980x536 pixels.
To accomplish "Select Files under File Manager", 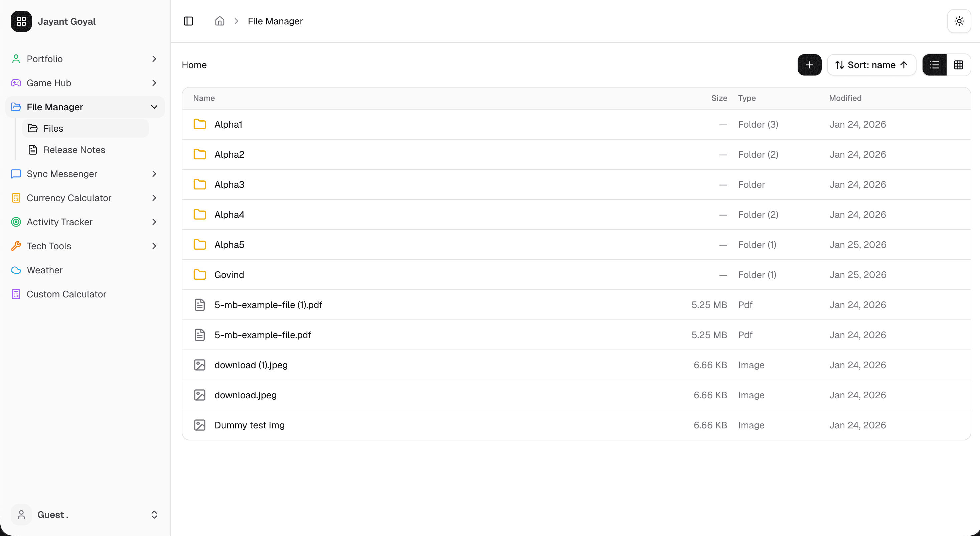I will point(85,128).
